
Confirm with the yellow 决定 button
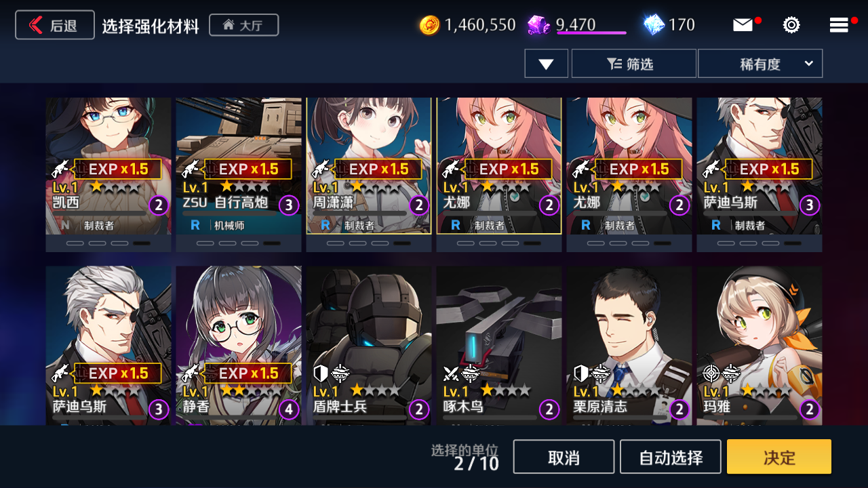(779, 457)
